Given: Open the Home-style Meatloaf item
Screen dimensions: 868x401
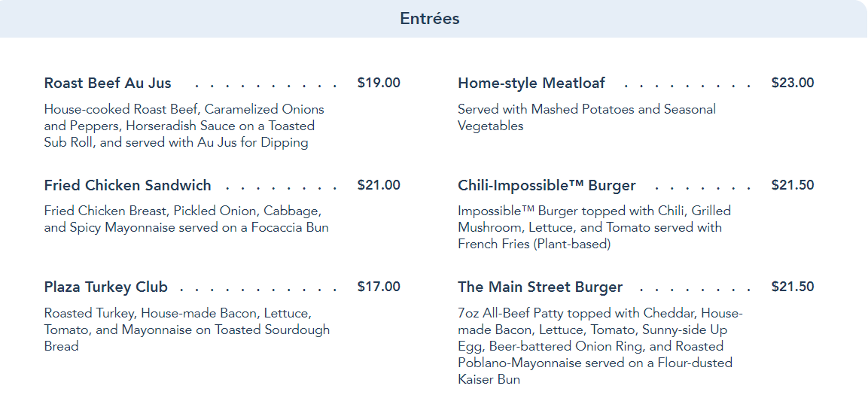Looking at the screenshot, I should pos(531,83).
